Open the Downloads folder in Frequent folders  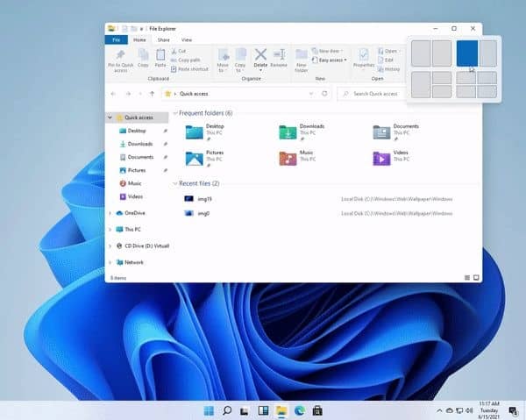pyautogui.click(x=288, y=132)
